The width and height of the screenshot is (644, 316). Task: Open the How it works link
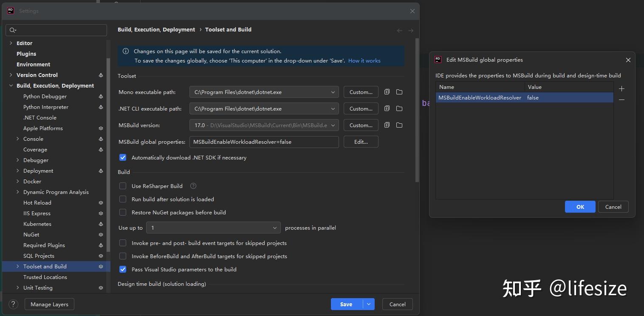(364, 60)
